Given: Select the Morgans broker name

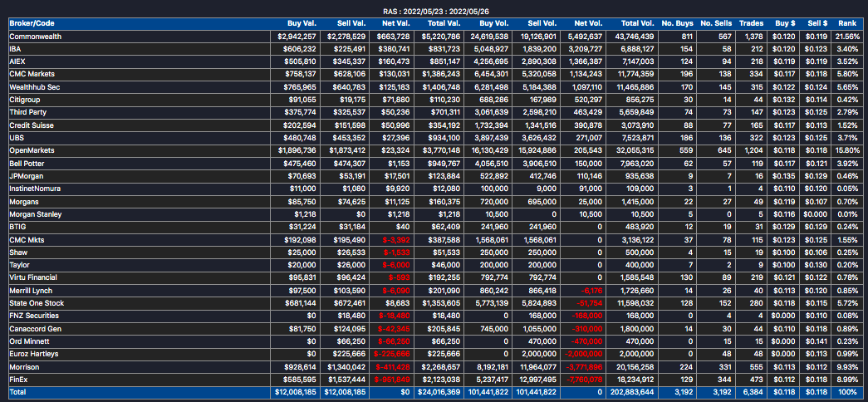Looking at the screenshot, I should click(24, 202).
